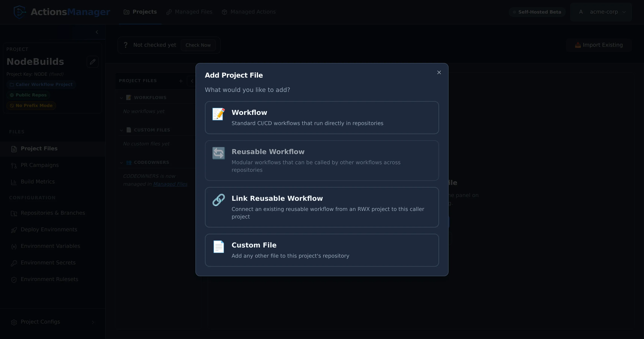Click the chain link icon
The height and width of the screenshot is (339, 644).
(x=218, y=200)
